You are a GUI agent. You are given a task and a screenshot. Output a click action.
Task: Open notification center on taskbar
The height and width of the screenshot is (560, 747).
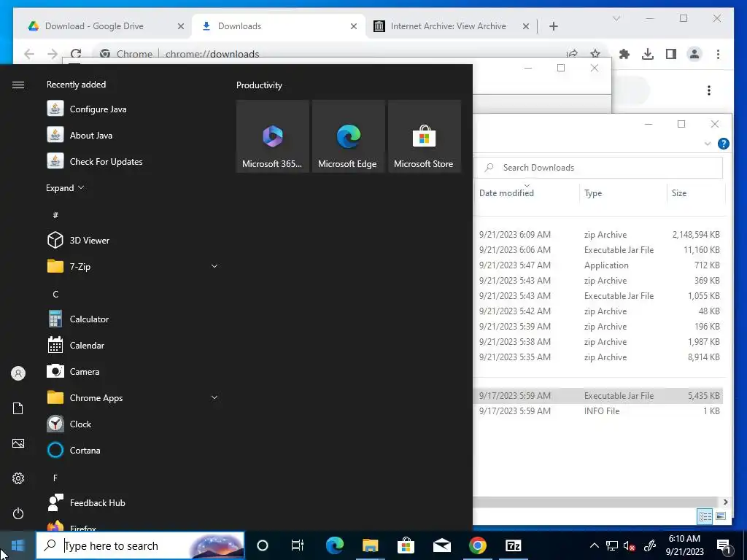tap(724, 545)
